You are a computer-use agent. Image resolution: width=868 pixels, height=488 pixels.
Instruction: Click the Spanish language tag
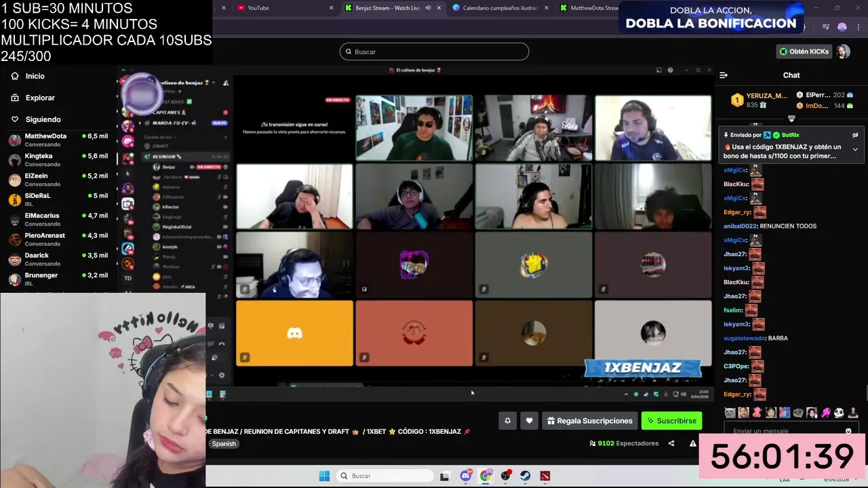pos(224,444)
